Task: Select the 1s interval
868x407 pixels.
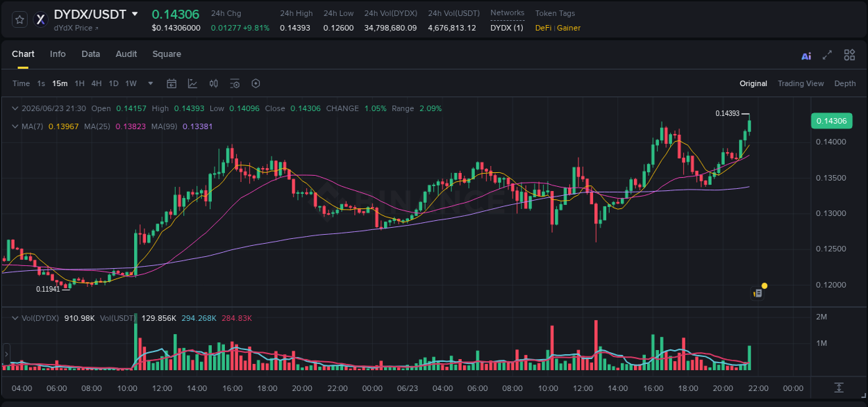Action: pos(41,83)
